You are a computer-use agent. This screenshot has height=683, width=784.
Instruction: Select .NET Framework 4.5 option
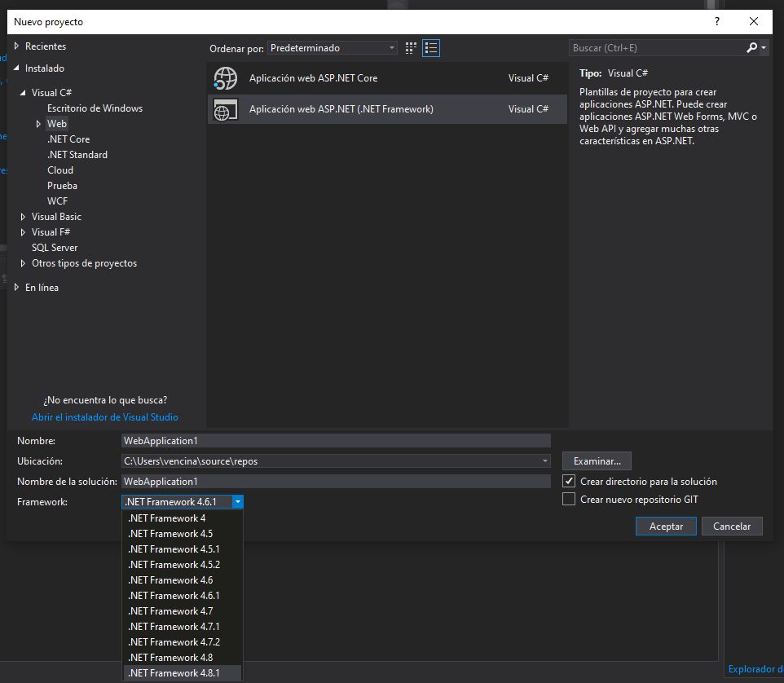(x=183, y=534)
